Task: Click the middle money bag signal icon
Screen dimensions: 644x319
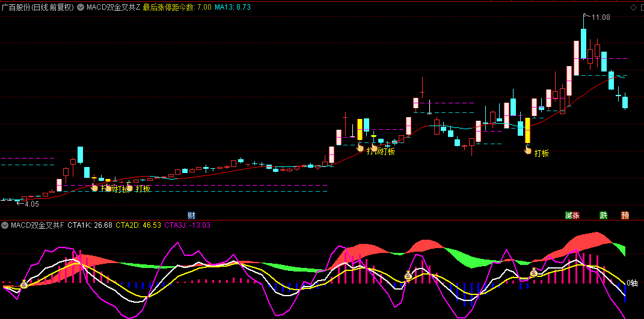Action: (x=408, y=276)
